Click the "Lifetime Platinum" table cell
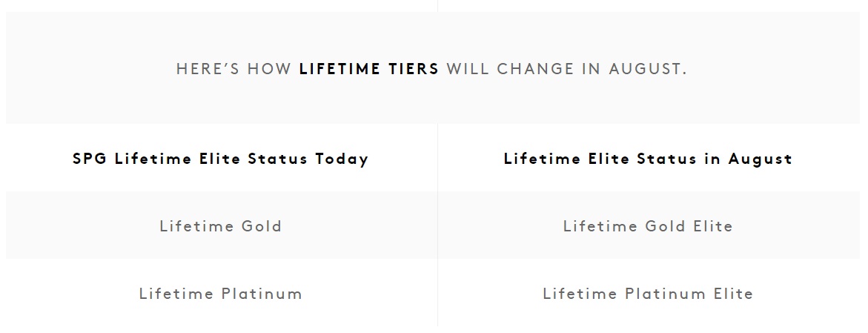 [x=220, y=294]
